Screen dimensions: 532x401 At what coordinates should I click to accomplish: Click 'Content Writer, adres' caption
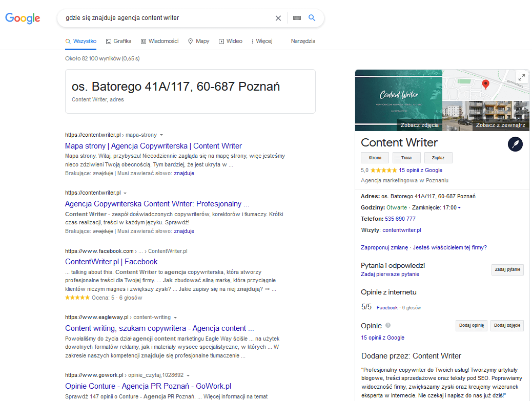(x=98, y=99)
